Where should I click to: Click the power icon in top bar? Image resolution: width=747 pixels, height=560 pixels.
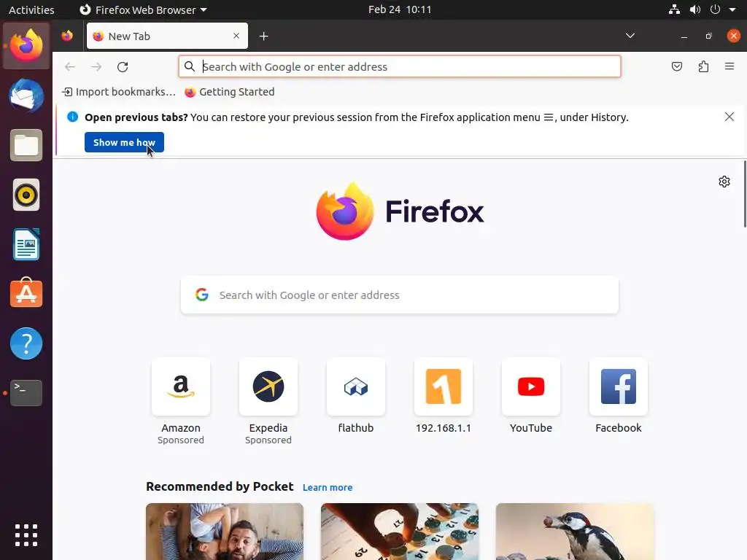coord(715,9)
